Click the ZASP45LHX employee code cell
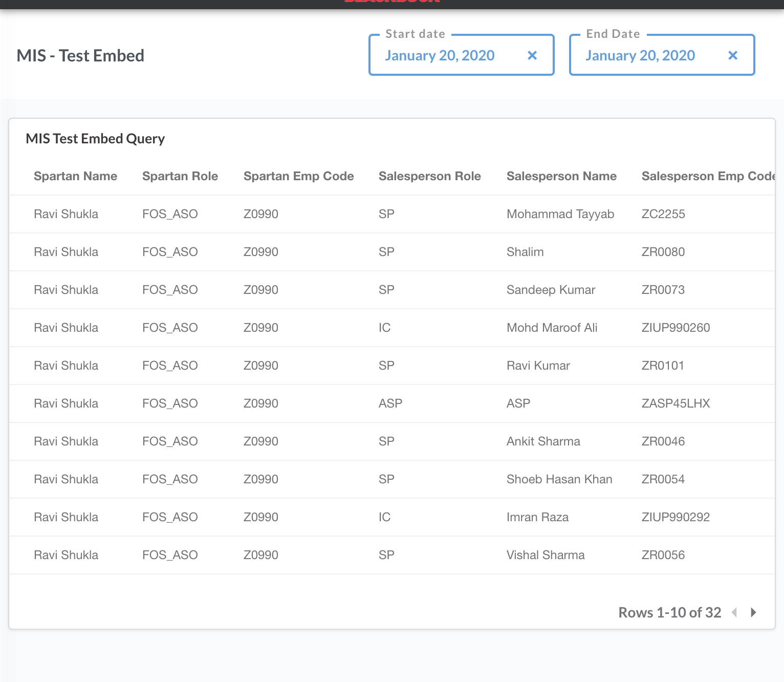 [x=676, y=403]
